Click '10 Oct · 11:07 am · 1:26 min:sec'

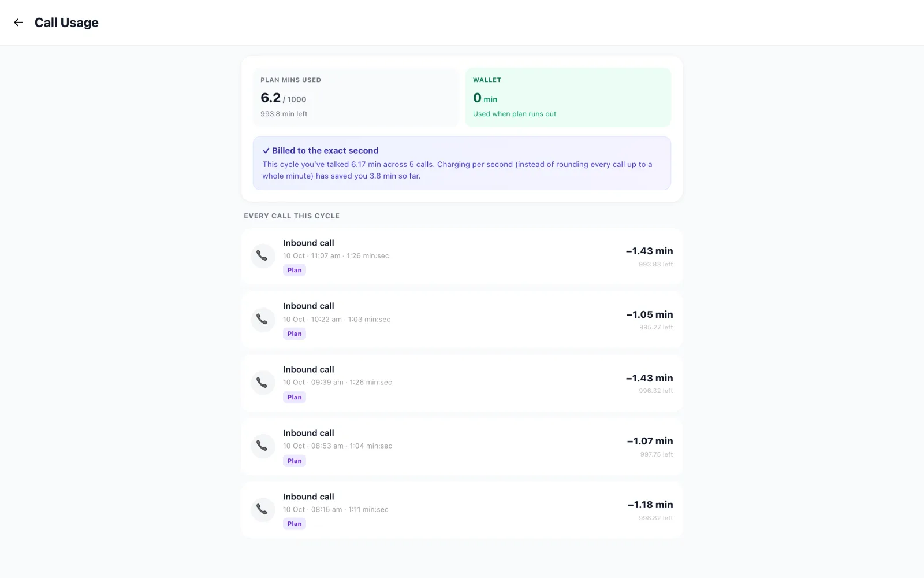point(336,256)
